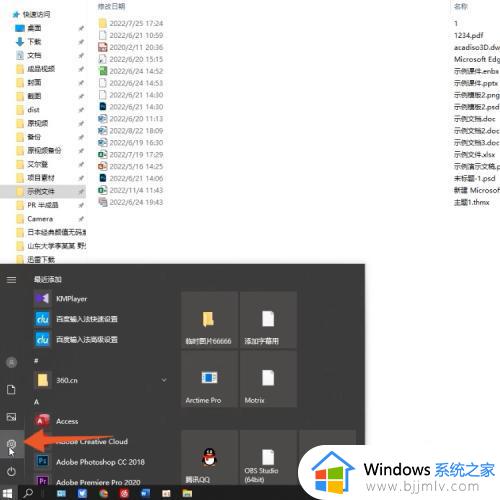
Task: Click Photoshop file icon dated 2022/6/21 14:06
Action: click(103, 178)
